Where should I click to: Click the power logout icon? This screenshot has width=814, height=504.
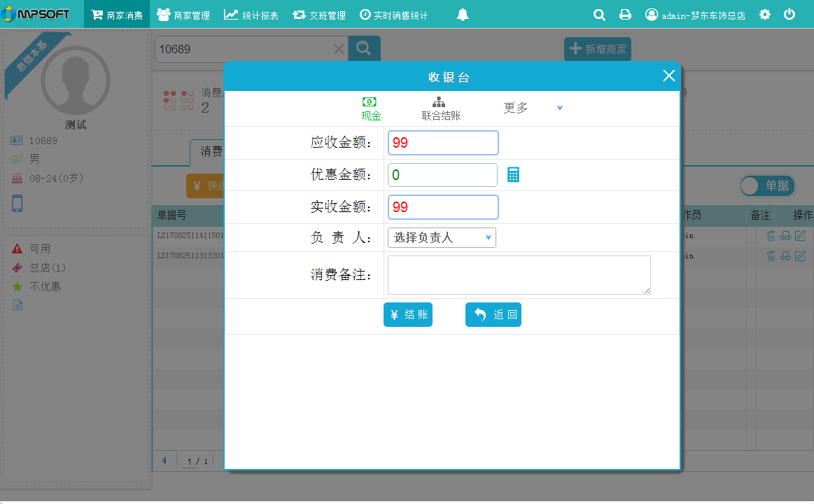pyautogui.click(x=790, y=15)
